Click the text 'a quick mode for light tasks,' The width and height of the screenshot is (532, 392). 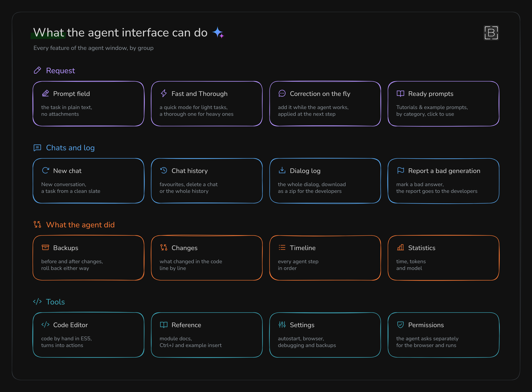[x=194, y=107]
